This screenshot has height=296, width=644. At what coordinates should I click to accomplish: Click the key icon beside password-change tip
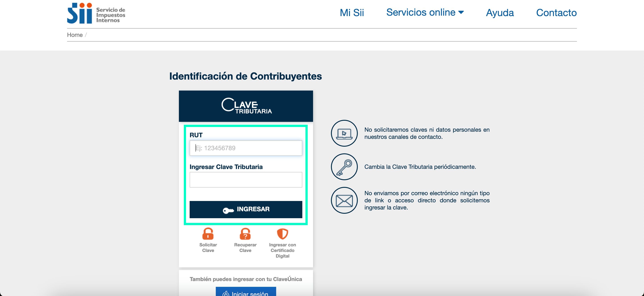tap(344, 167)
